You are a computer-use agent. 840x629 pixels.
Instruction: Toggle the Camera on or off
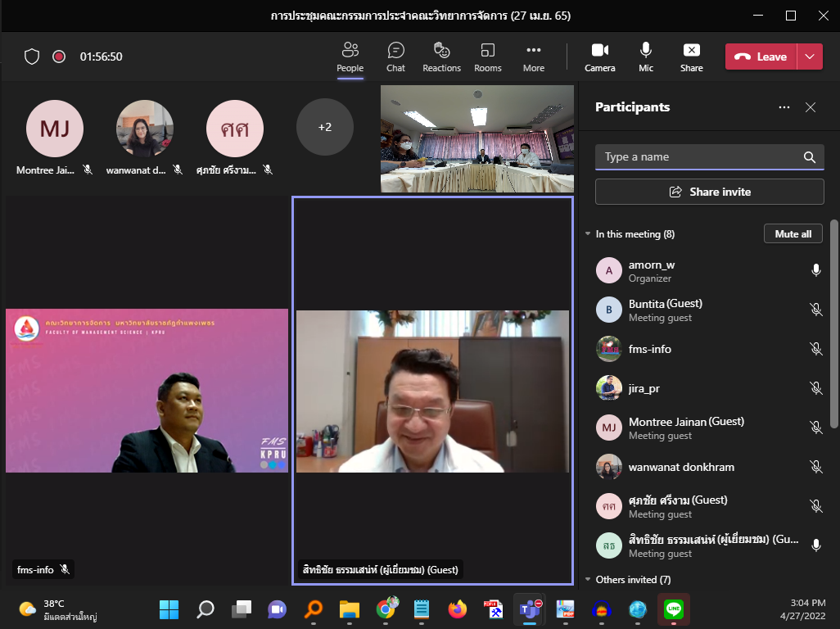coord(599,57)
